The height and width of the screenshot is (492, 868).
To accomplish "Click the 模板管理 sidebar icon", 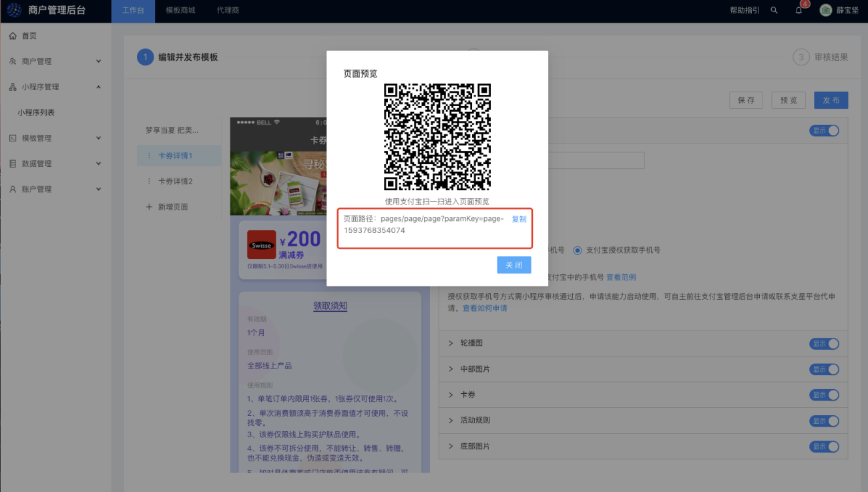I will [13, 138].
